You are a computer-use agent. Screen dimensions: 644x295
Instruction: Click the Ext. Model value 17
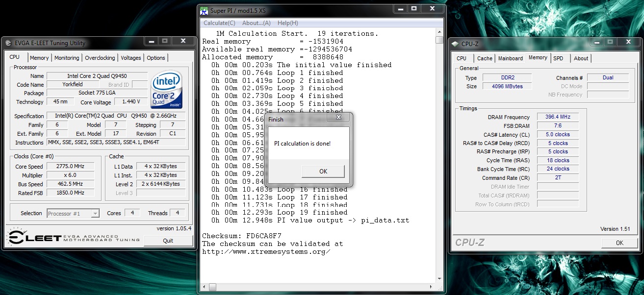116,134
